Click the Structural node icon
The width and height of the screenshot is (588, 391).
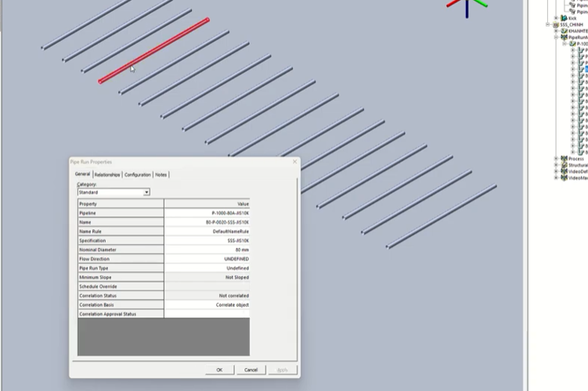tap(564, 165)
